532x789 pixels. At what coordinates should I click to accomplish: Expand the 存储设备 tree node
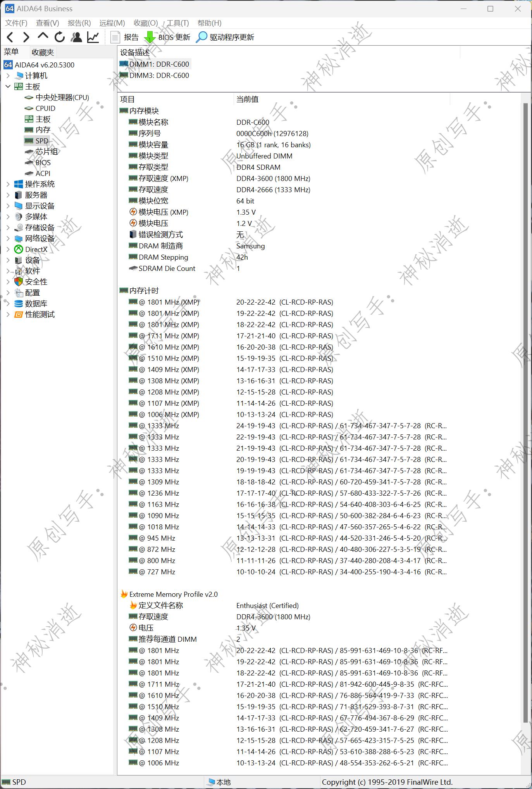pyautogui.click(x=8, y=227)
